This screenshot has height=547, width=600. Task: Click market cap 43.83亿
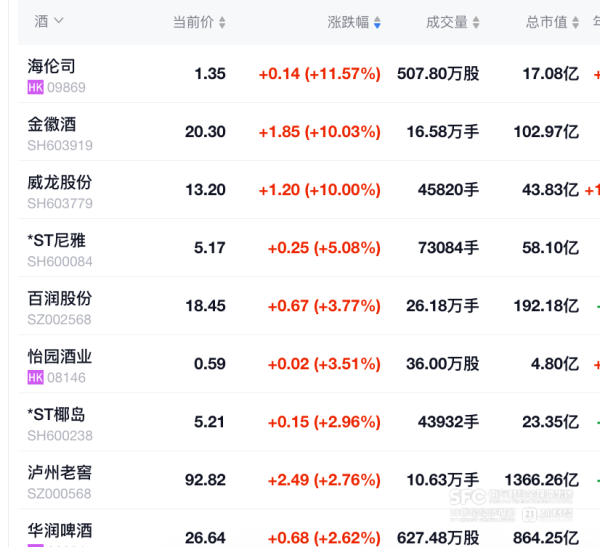coord(551,190)
